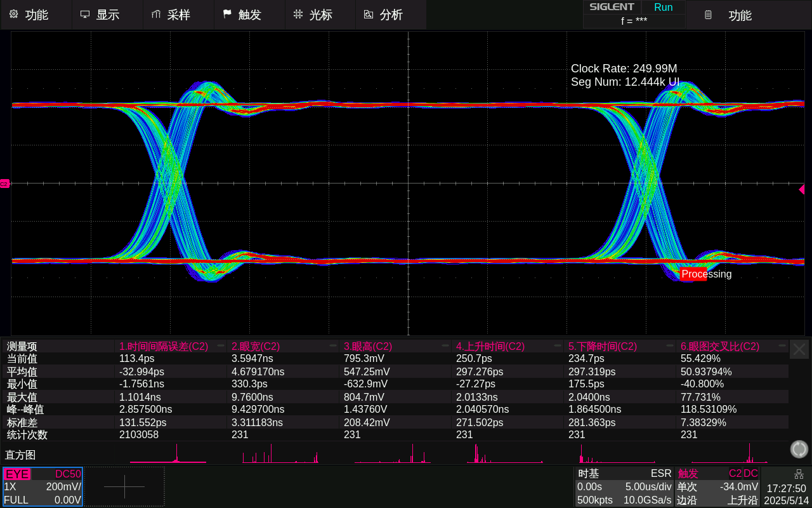
Task: Click the 光标 (Cursors) crosshair icon
Action: 298,15
